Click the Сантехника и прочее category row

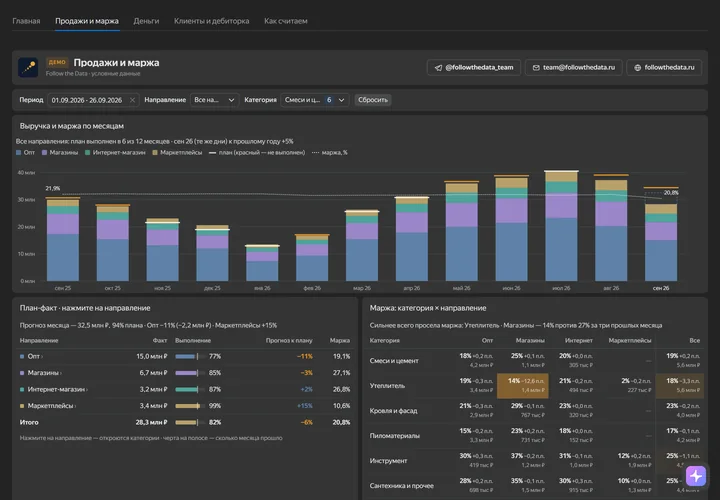coord(535,486)
